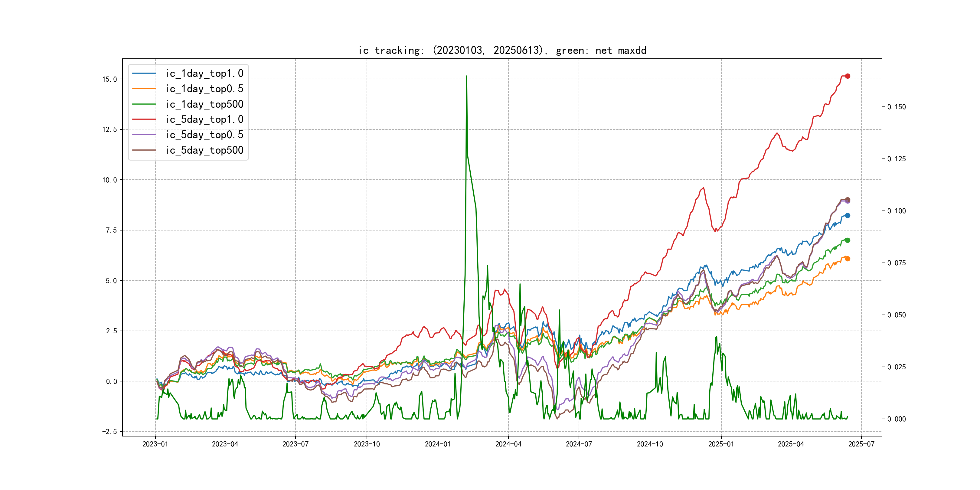The width and height of the screenshot is (980, 490).
Task: Click the tallest green maxdd spike peak
Action: point(466,77)
